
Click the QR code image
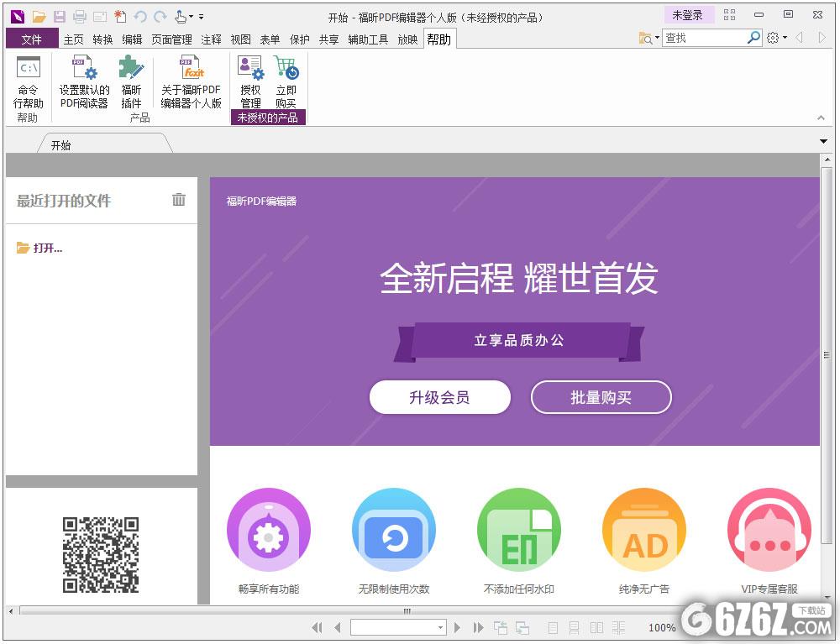(101, 555)
